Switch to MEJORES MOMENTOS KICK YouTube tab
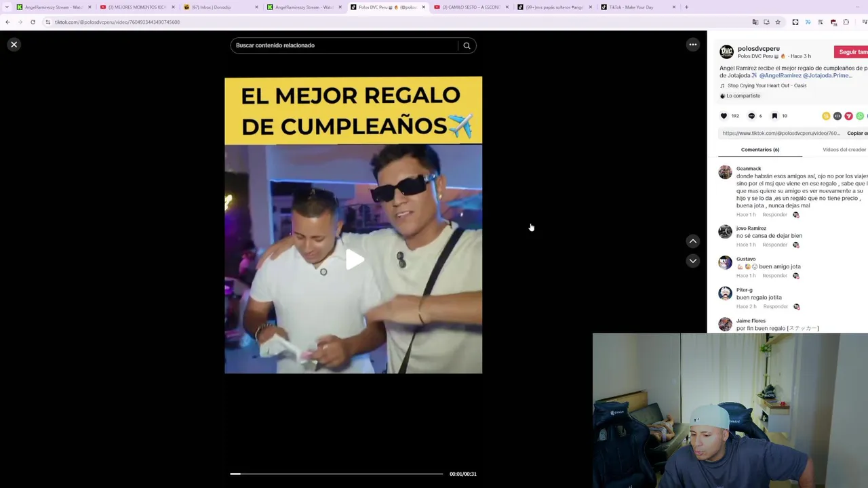Screen dimensions: 868x488 click(x=138, y=7)
